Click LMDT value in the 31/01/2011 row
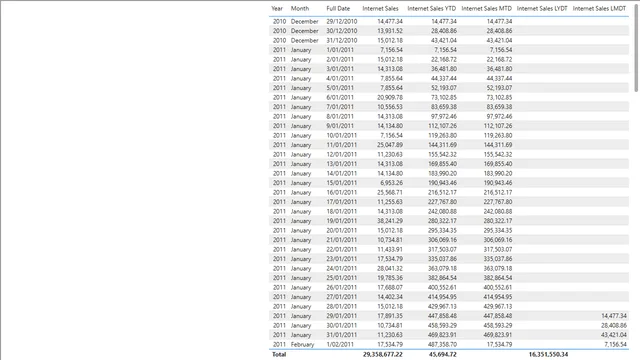The image size is (640, 360). pos(613,335)
